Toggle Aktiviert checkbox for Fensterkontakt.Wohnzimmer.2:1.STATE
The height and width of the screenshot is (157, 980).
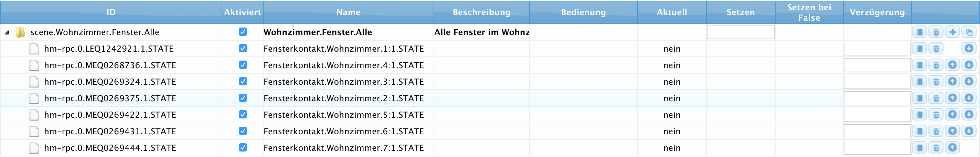tap(243, 98)
